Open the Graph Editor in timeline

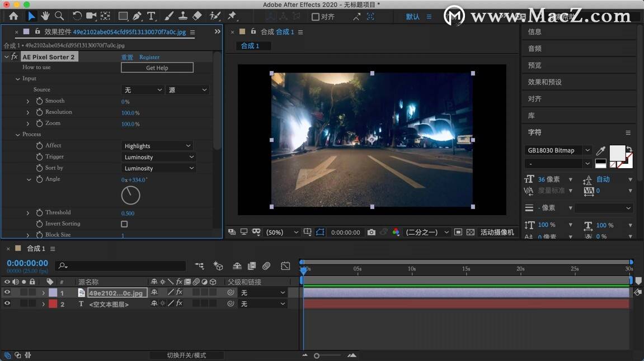(285, 266)
